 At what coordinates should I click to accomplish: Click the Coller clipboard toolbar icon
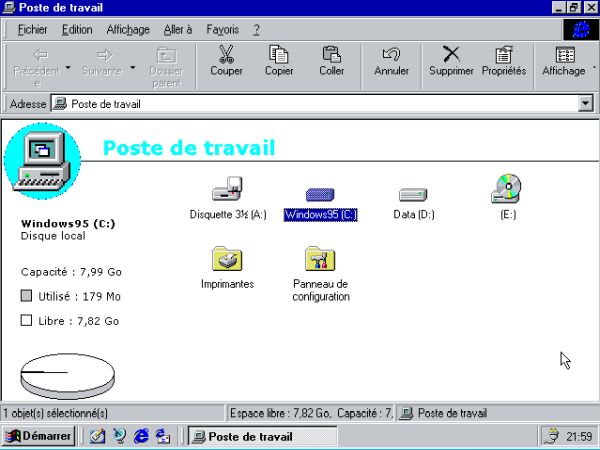[331, 55]
